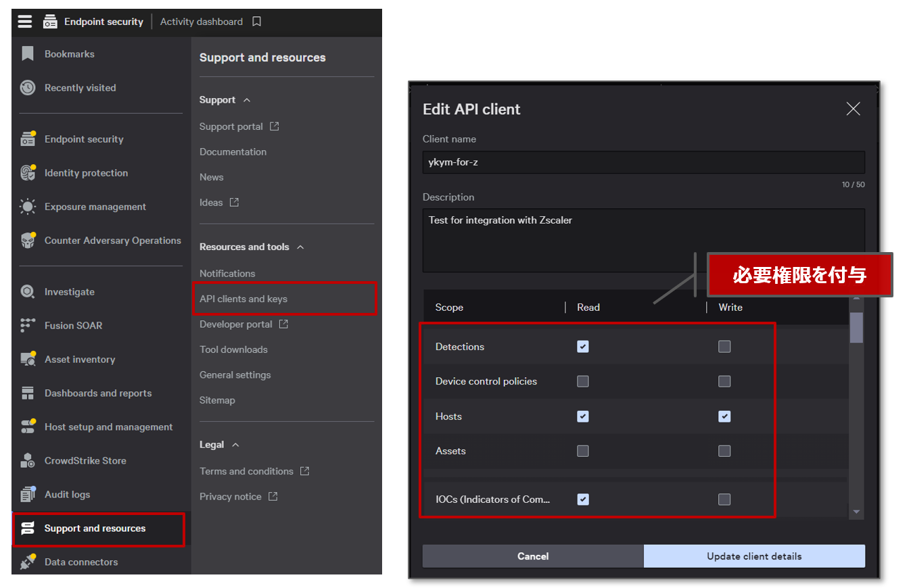911x588 pixels.
Task: Click the Exposure management sun icon
Action: click(x=28, y=207)
